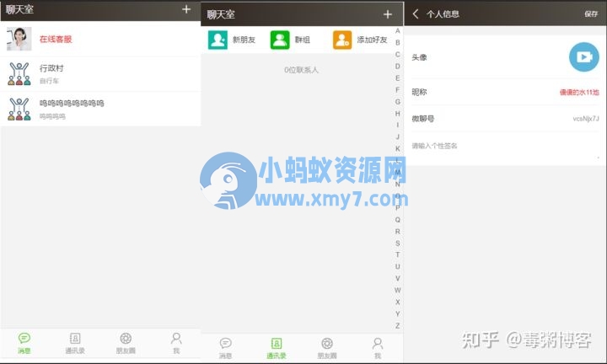607x364 pixels.
Task: Select 通讯录 tab in left panel bottom bar
Action: pyautogui.click(x=75, y=343)
